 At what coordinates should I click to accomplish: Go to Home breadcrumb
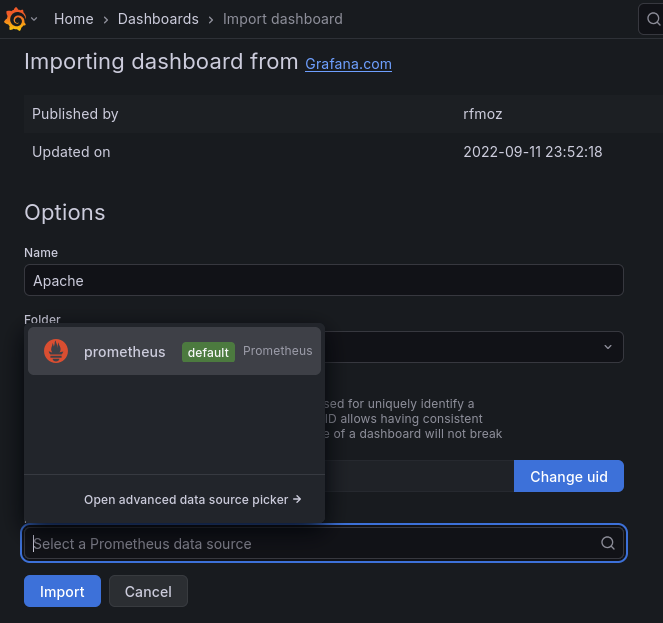[74, 19]
